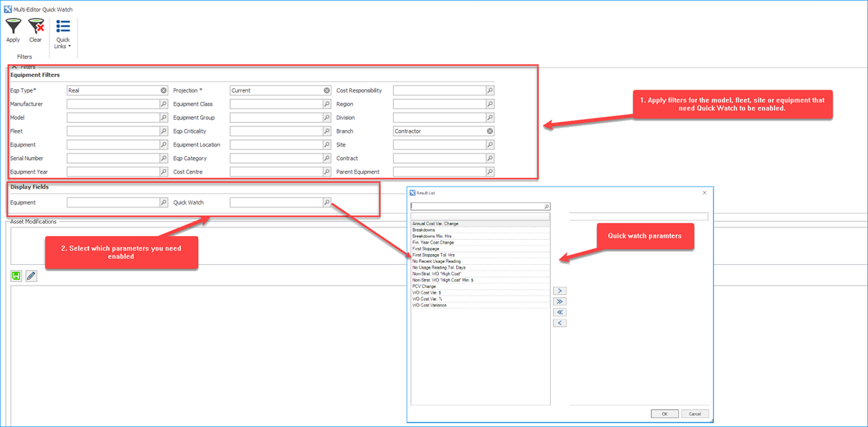Select 'WO Cost Var. %' row
The width and height of the screenshot is (868, 427).
point(481,299)
